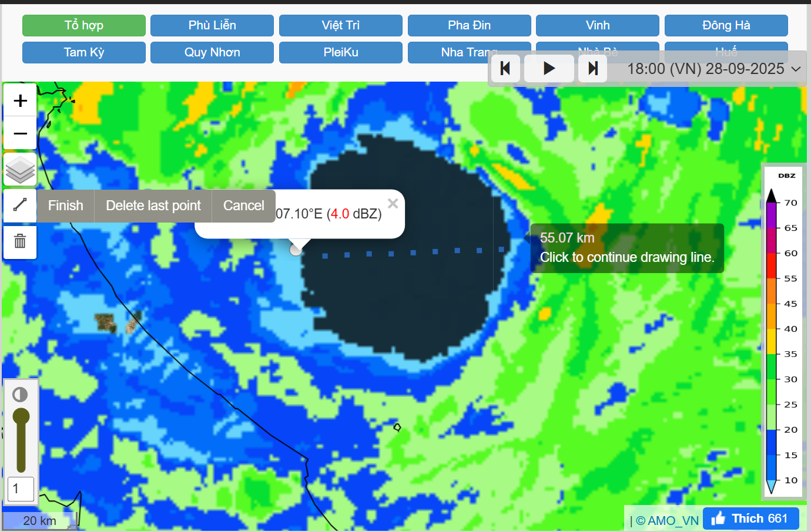The image size is (811, 532).
Task: Select the draw polyline measure tool
Action: pyautogui.click(x=20, y=205)
